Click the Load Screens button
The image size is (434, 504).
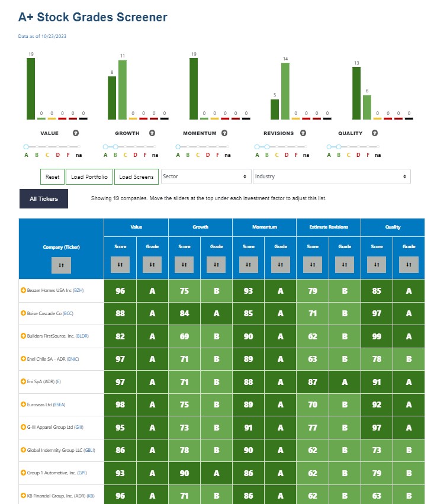click(136, 177)
